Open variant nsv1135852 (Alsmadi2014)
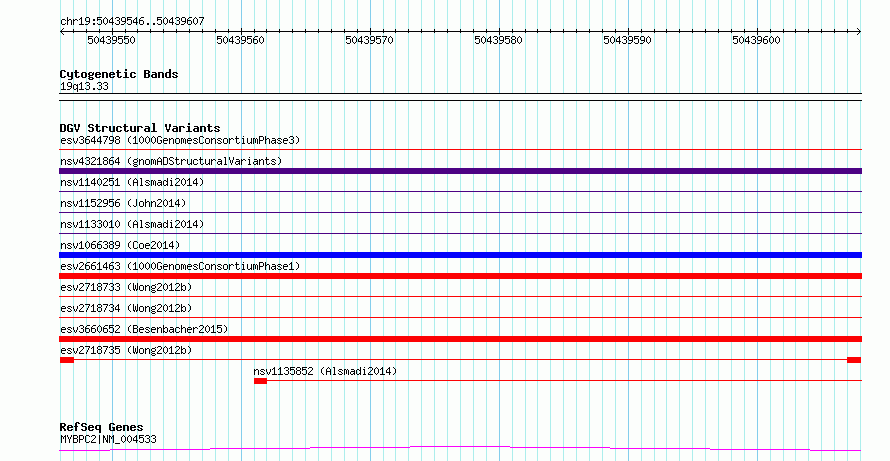Image resolution: width=890 pixels, height=461 pixels. click(x=325, y=371)
